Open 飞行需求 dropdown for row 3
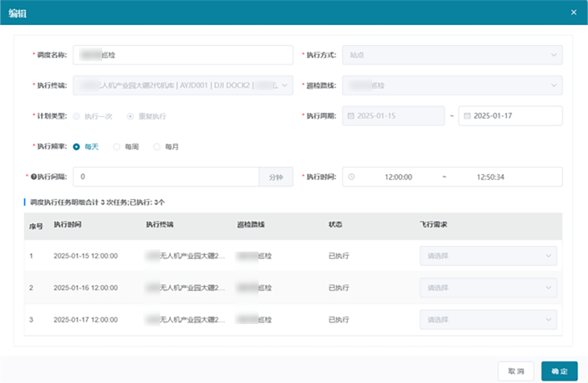The image size is (588, 383). (x=488, y=319)
